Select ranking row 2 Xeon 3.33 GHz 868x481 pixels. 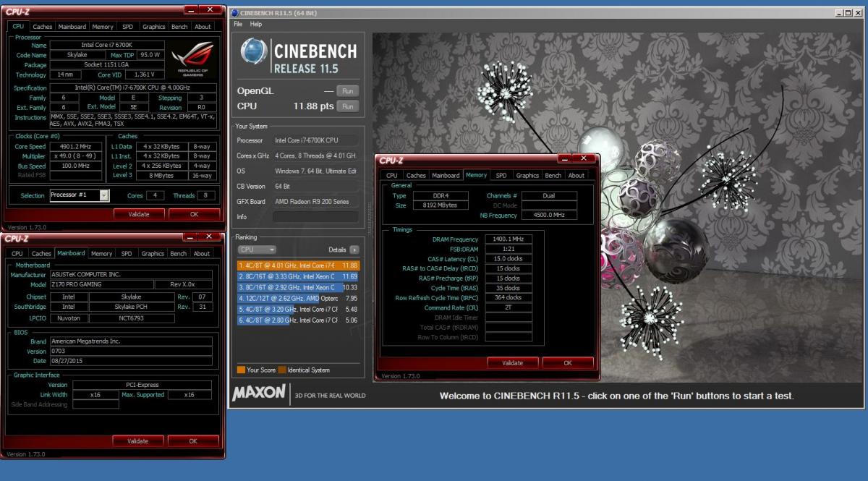299,276
